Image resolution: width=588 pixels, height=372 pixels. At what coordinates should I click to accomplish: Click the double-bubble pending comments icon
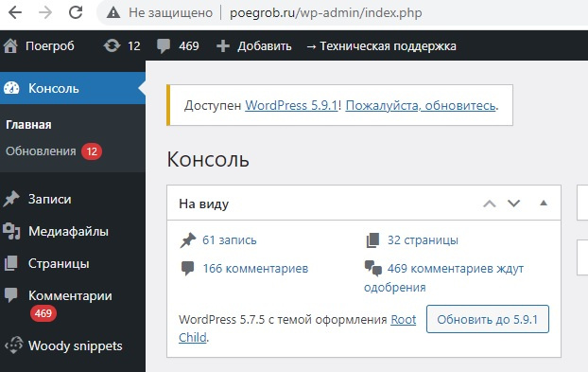click(x=373, y=269)
